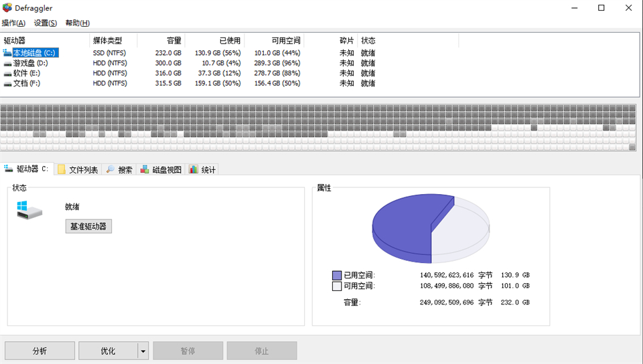The image size is (643, 364).
Task: Click the blocks icon on 磁盘视图 tab
Action: (x=144, y=170)
